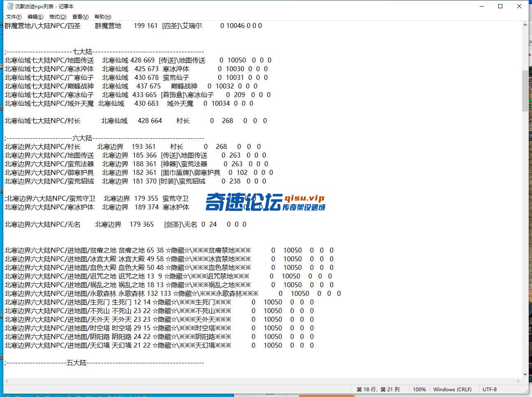Click the 进地图/诅咒之地 line
This screenshot has height=397, width=532.
coord(168,276)
